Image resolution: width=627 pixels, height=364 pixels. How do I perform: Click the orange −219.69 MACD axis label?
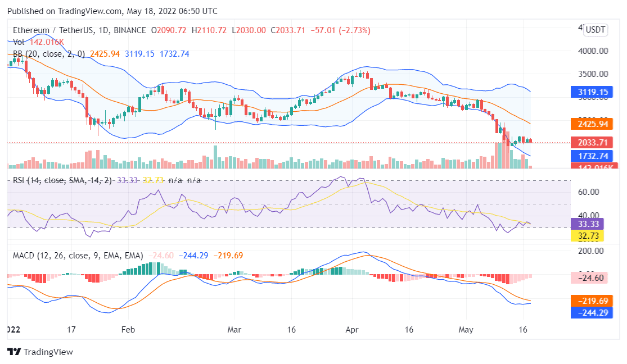592,301
